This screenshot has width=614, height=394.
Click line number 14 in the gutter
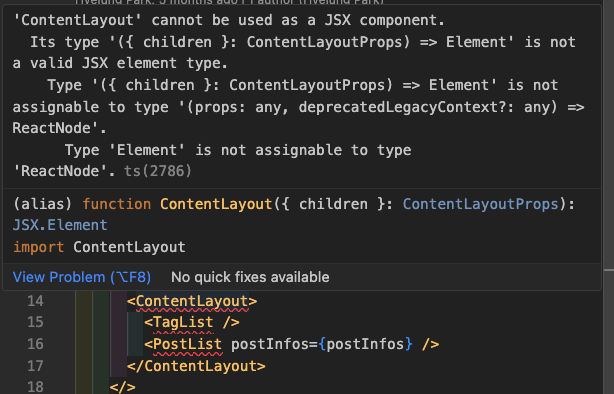[x=35, y=301]
